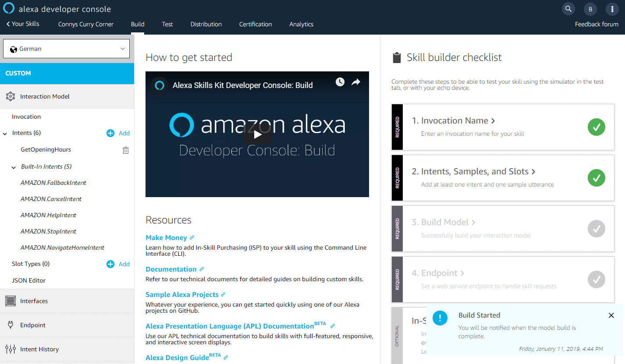Open the vertical dots options menu
Screen dimensions: 625x364
coord(612,9)
